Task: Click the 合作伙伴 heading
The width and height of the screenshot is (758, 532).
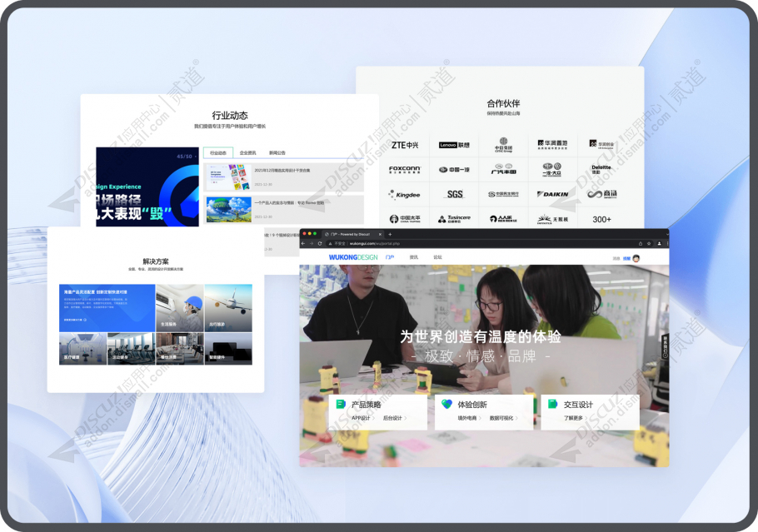Action: point(503,103)
